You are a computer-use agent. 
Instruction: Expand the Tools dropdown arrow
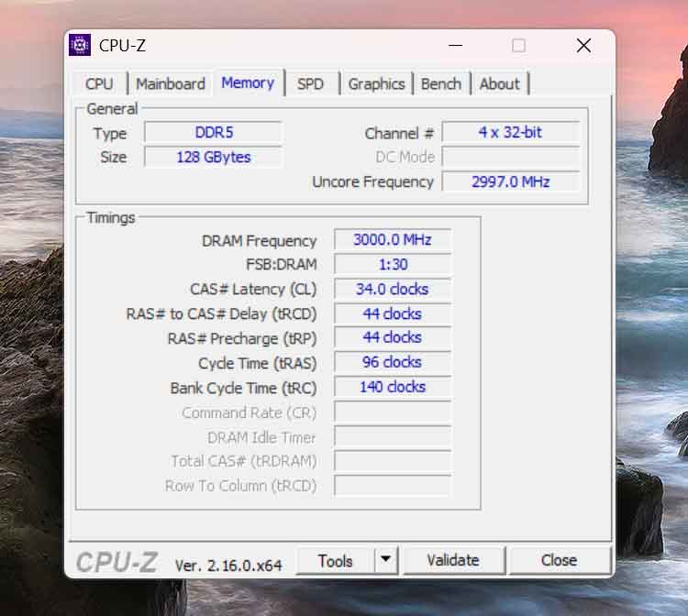coord(386,560)
